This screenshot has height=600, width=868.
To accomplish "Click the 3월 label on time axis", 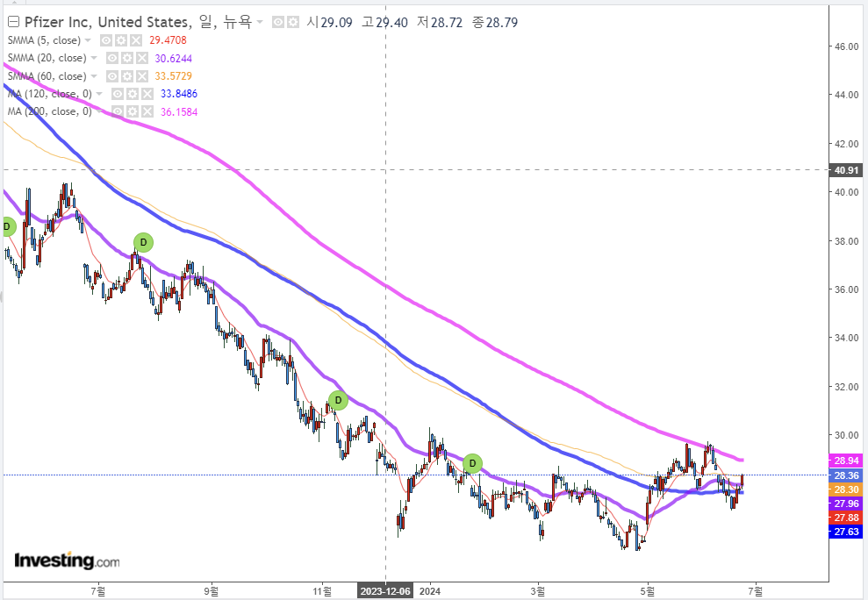I will pos(537,591).
